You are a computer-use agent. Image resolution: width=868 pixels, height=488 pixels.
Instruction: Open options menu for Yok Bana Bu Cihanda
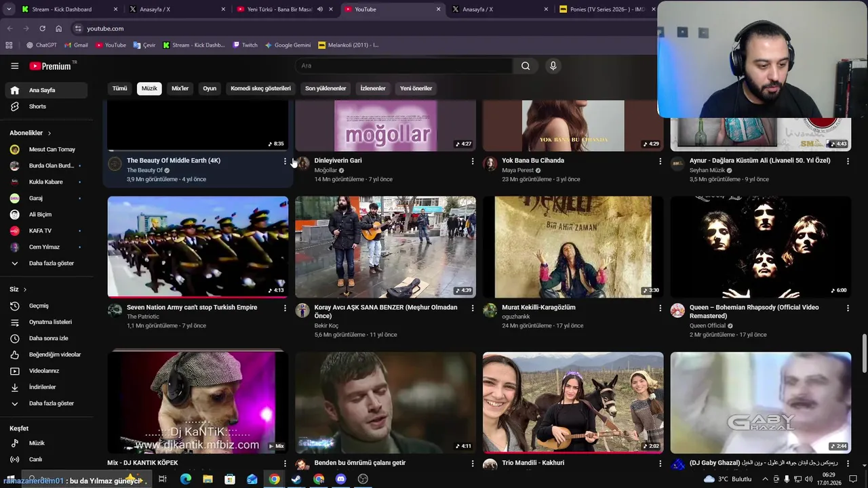tap(660, 161)
